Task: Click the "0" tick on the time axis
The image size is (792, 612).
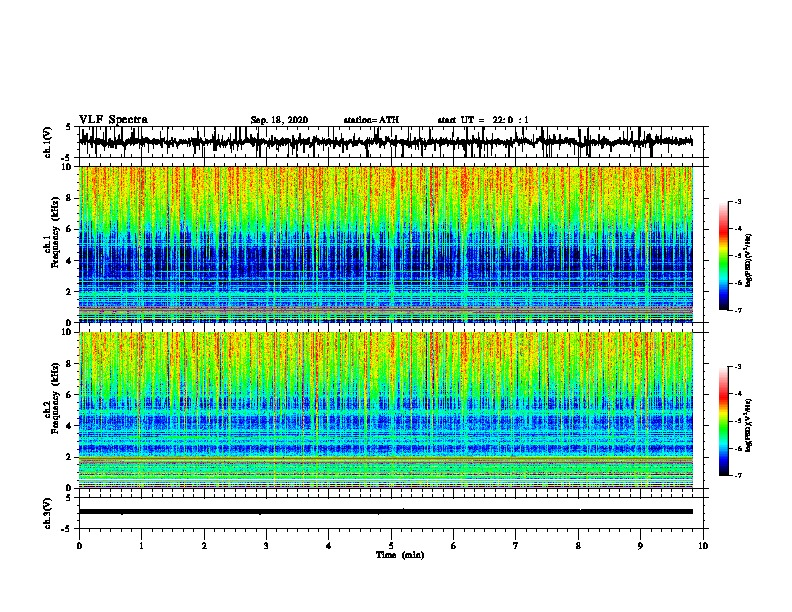Action: point(79,545)
